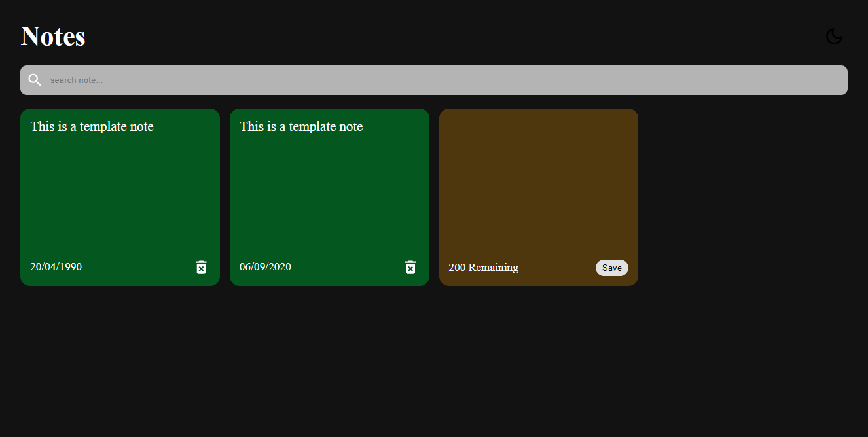Click the Notes page heading
The image size is (868, 437).
pyautogui.click(x=53, y=36)
